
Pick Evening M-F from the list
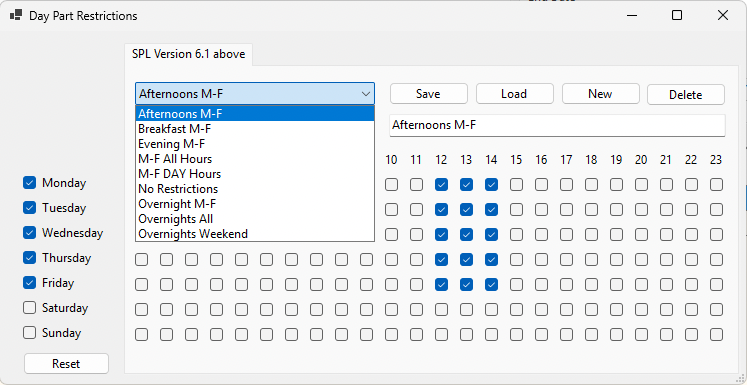255,144
